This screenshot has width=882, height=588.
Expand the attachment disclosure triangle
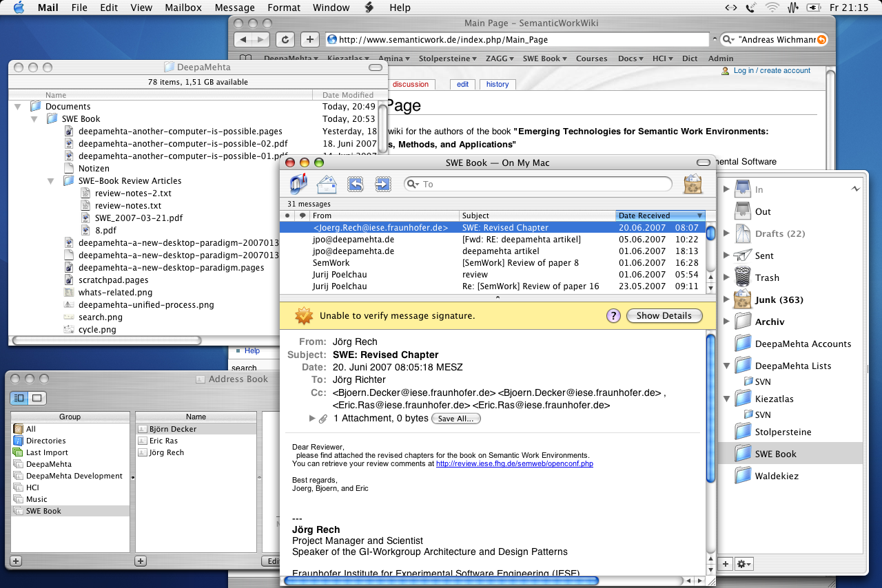(x=312, y=419)
